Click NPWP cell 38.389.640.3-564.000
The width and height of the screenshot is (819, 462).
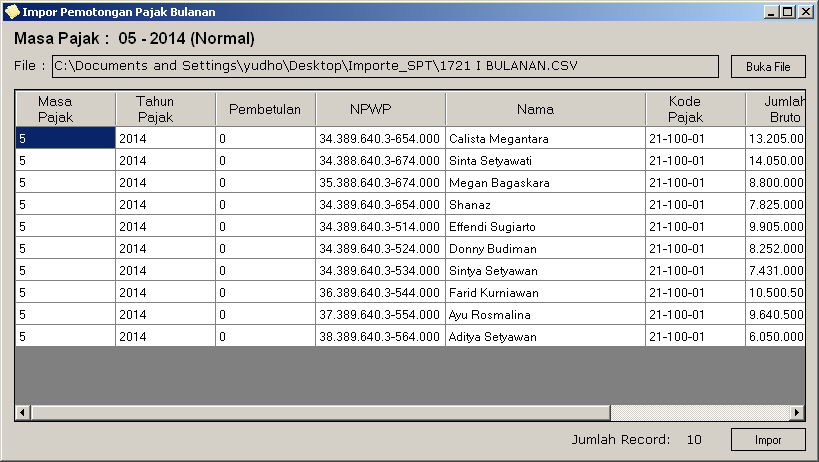[380, 336]
